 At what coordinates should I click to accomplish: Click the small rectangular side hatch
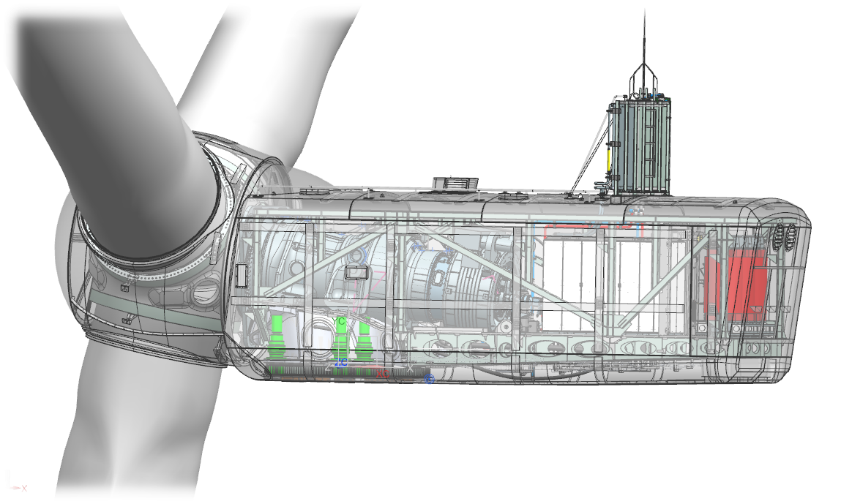pyautogui.click(x=356, y=273)
